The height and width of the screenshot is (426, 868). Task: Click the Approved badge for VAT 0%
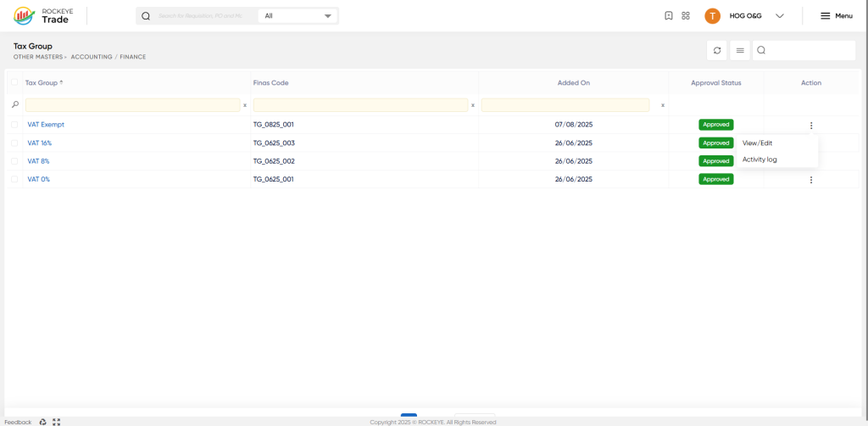715,179
